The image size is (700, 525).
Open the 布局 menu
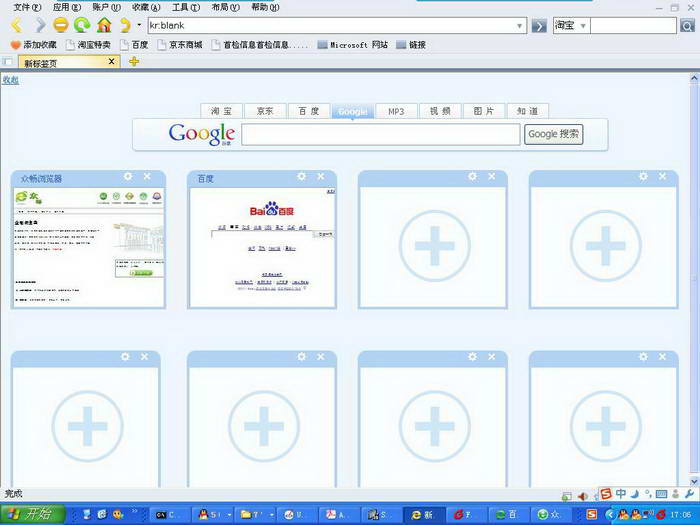[x=225, y=7]
